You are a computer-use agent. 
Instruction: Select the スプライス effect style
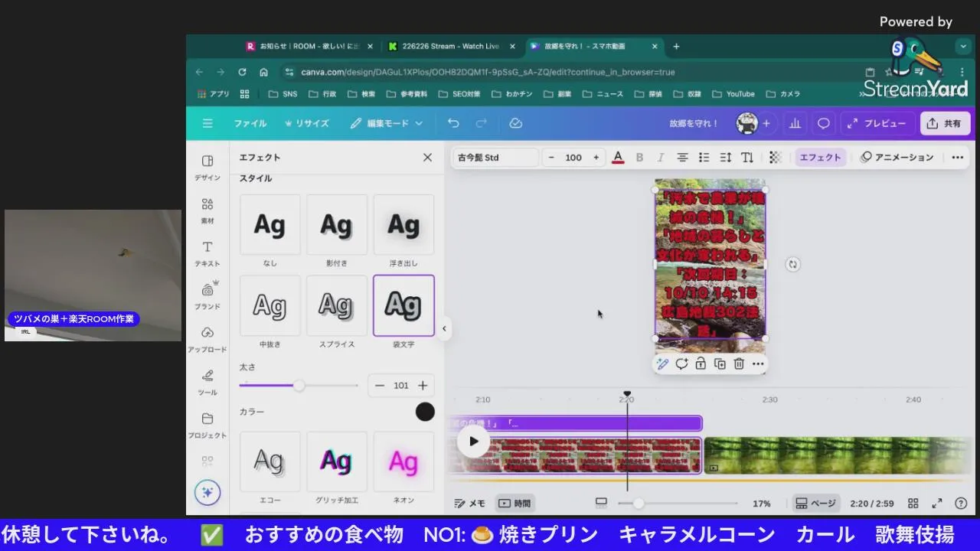tap(337, 305)
